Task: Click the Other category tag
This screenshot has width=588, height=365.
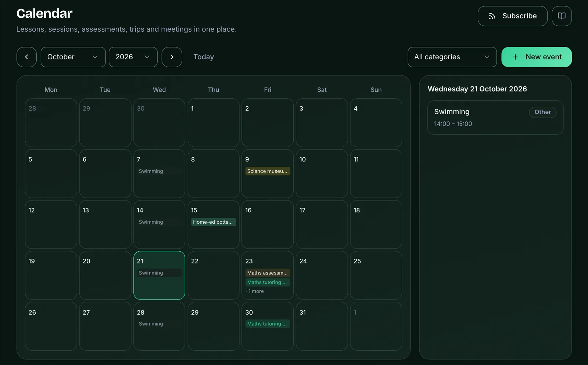Action: click(543, 112)
